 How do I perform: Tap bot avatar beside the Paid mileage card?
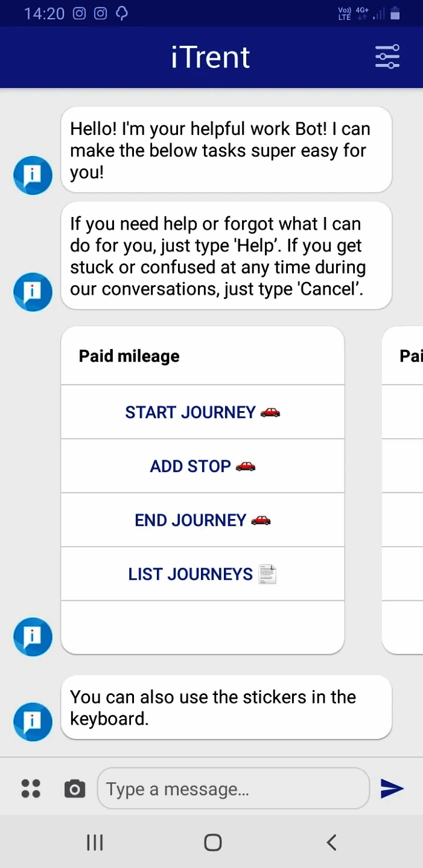[x=33, y=637]
